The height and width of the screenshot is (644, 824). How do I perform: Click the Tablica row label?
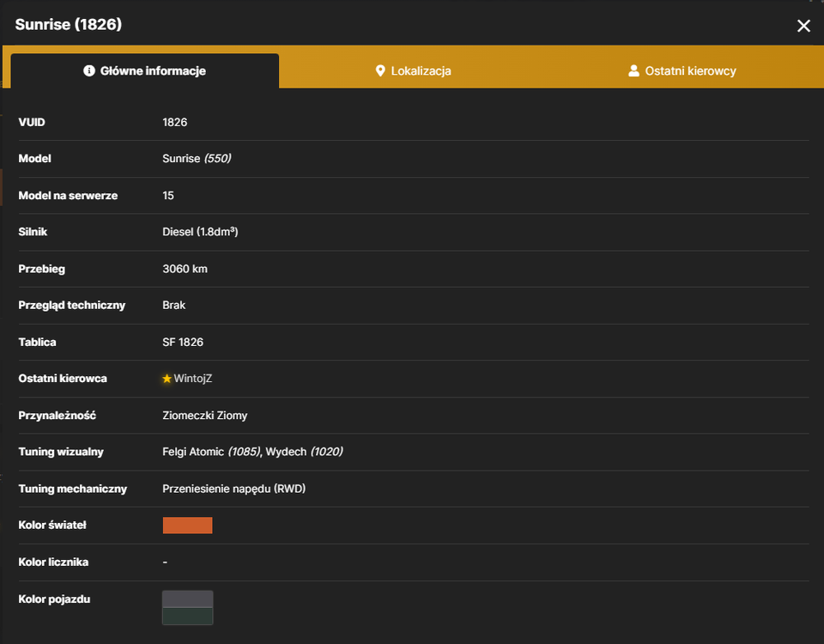coord(37,343)
